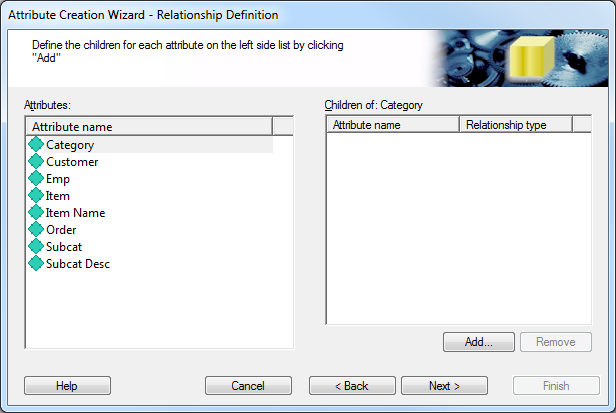Open Help for this wizard
The width and height of the screenshot is (616, 413).
[x=67, y=386]
